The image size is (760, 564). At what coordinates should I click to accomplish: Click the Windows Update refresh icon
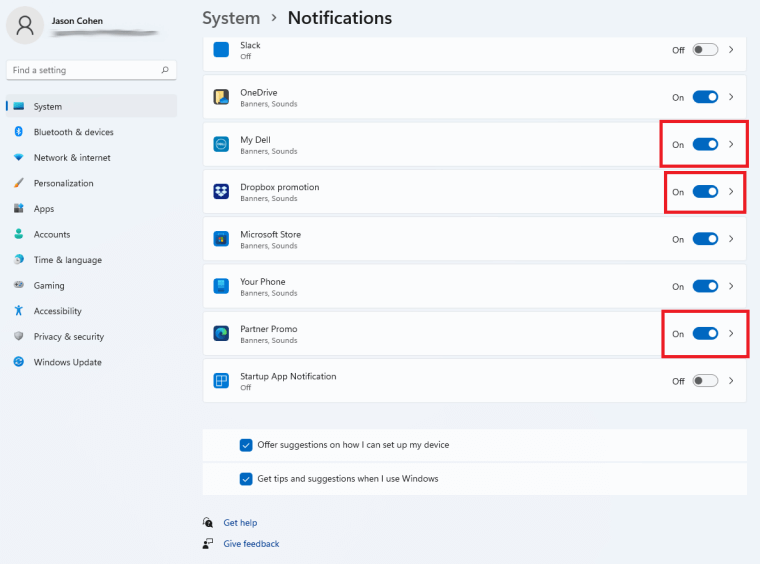[18, 362]
